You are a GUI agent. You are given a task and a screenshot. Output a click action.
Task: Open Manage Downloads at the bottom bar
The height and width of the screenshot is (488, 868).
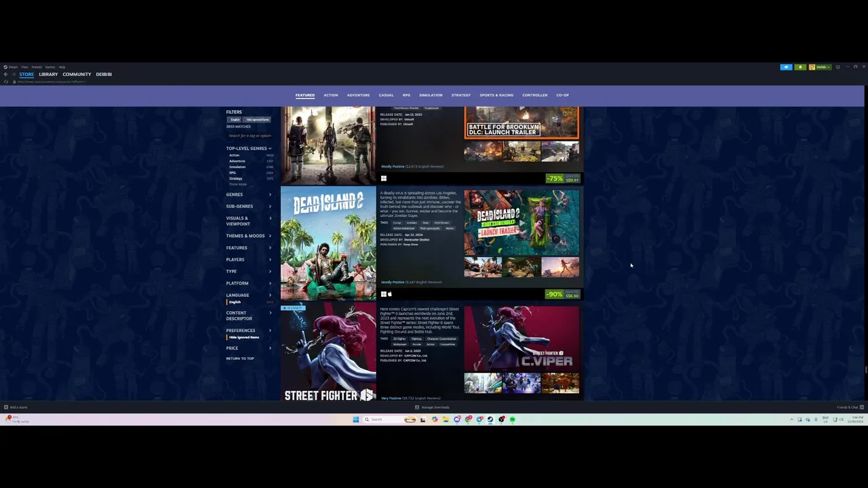pos(432,407)
